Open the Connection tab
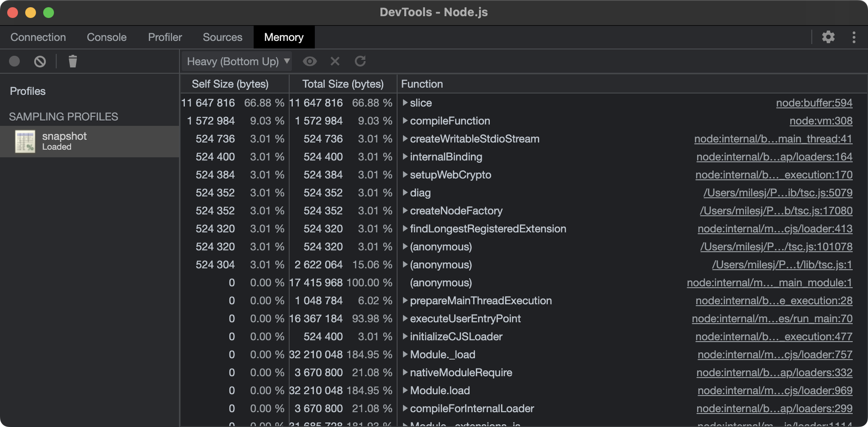Screen dimensions: 868x427 (x=38, y=37)
